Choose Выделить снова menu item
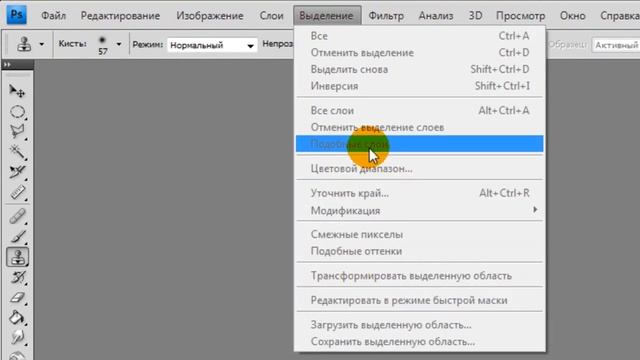Screen dimensions: 640x360 (420, 69)
